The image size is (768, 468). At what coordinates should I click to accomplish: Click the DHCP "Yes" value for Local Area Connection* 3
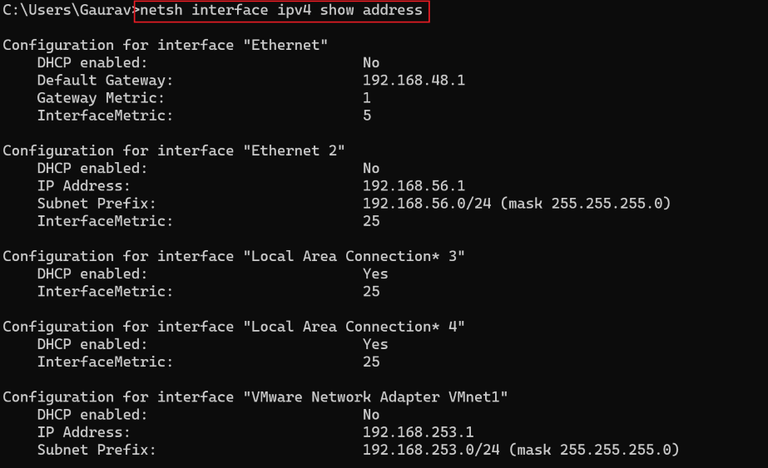tap(375, 274)
